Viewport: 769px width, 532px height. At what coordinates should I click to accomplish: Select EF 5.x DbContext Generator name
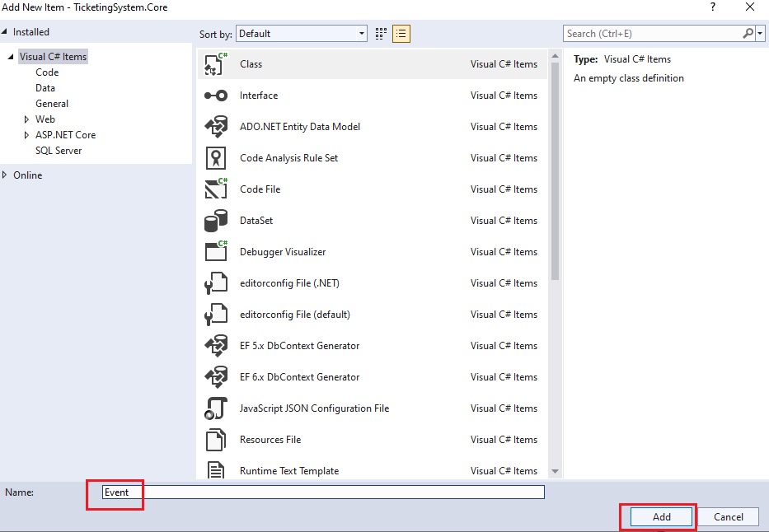pos(300,347)
